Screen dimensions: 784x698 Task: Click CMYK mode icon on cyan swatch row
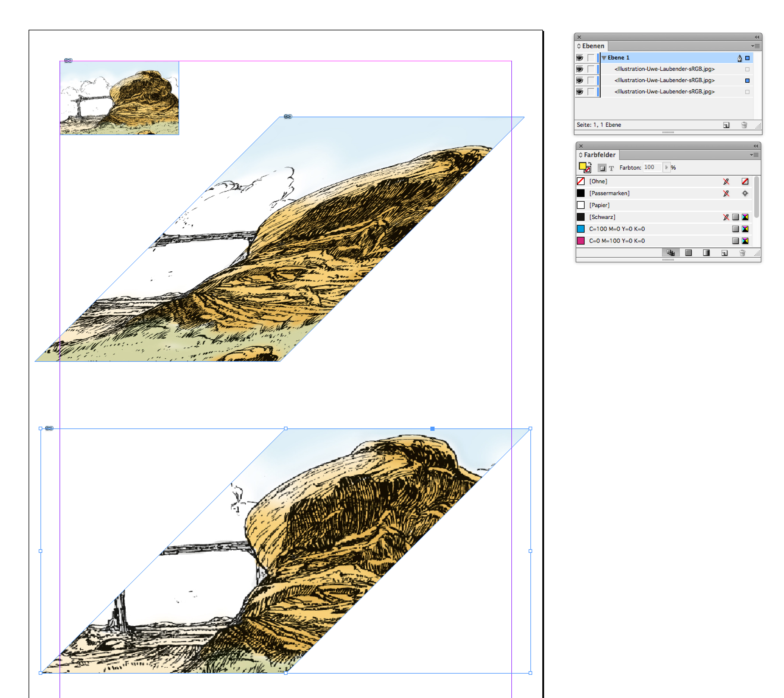745,229
